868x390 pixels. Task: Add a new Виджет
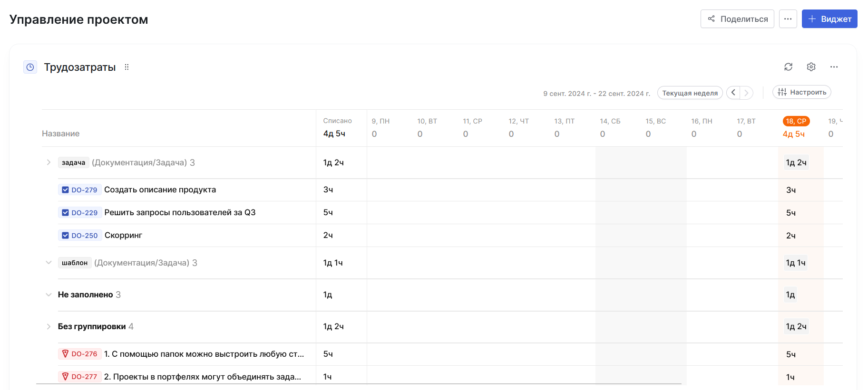(829, 19)
